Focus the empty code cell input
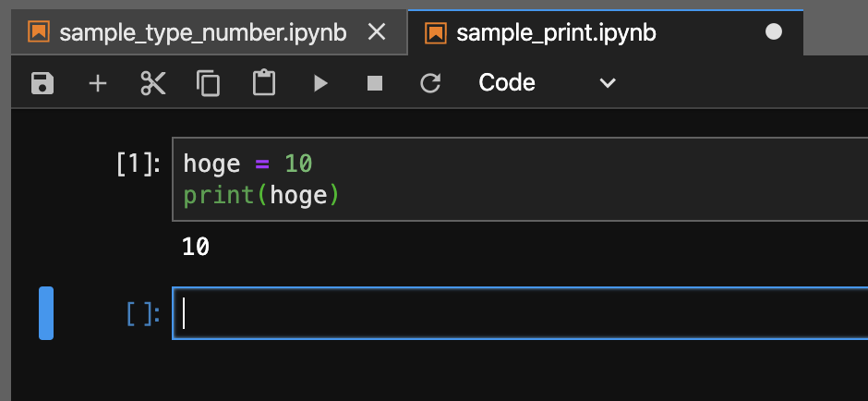This screenshot has height=401, width=868. click(x=517, y=314)
